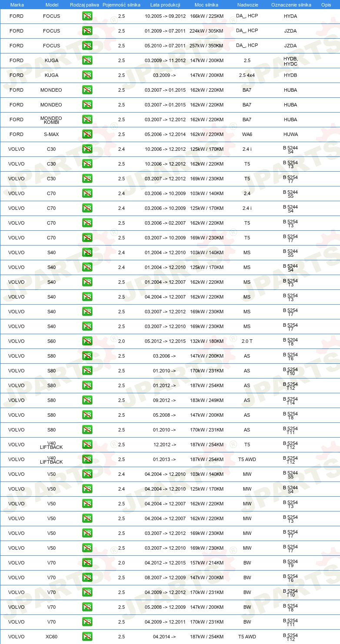Click the fuel icon for Ford Mondeo Kombi
Viewport: 340px width, 644px height.
coord(87,120)
